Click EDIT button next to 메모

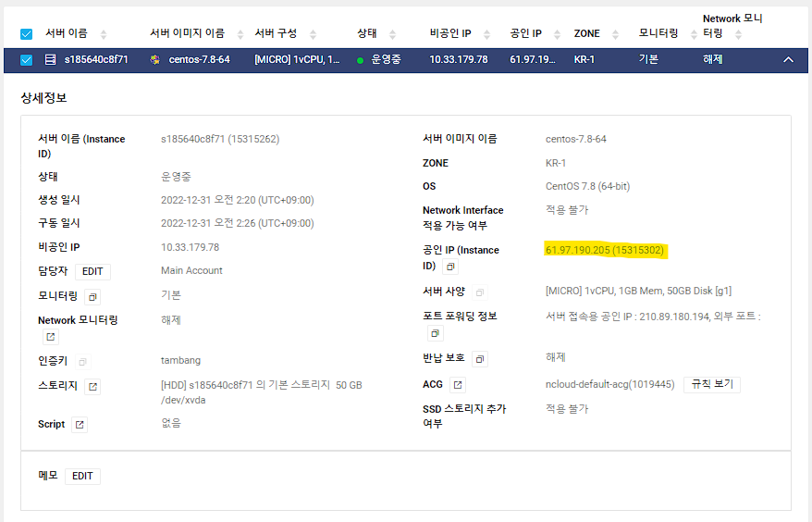(82, 477)
